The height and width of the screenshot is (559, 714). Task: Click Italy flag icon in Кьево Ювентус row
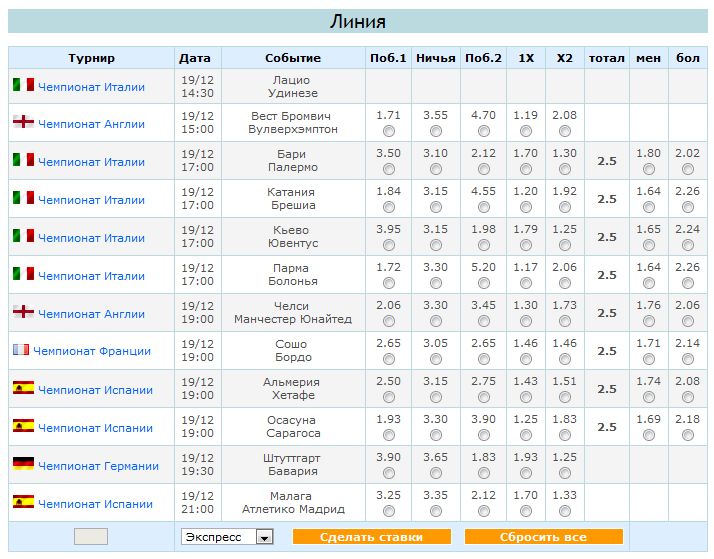click(x=23, y=236)
